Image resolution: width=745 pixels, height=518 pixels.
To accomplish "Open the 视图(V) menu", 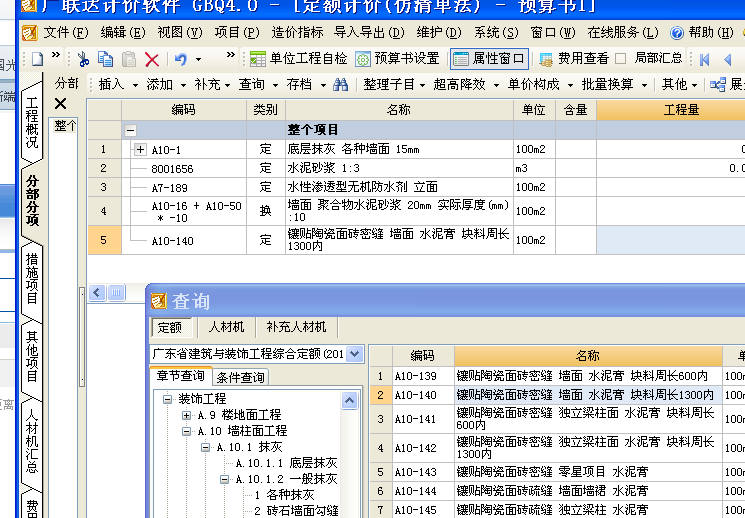I will [180, 32].
